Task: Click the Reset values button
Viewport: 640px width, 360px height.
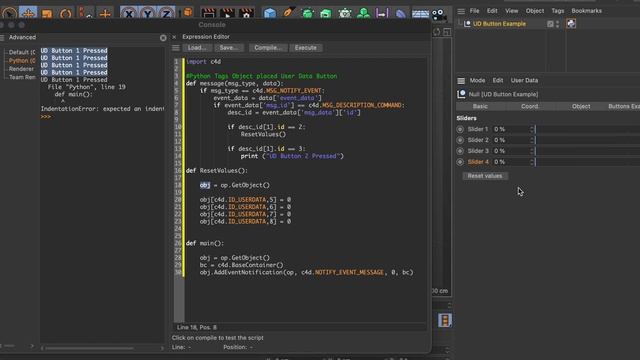Action: point(485,176)
